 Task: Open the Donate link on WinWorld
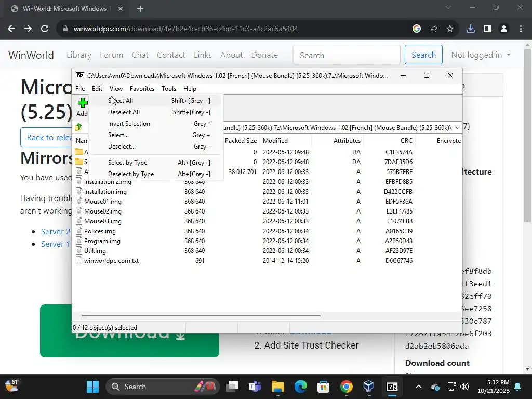(264, 55)
